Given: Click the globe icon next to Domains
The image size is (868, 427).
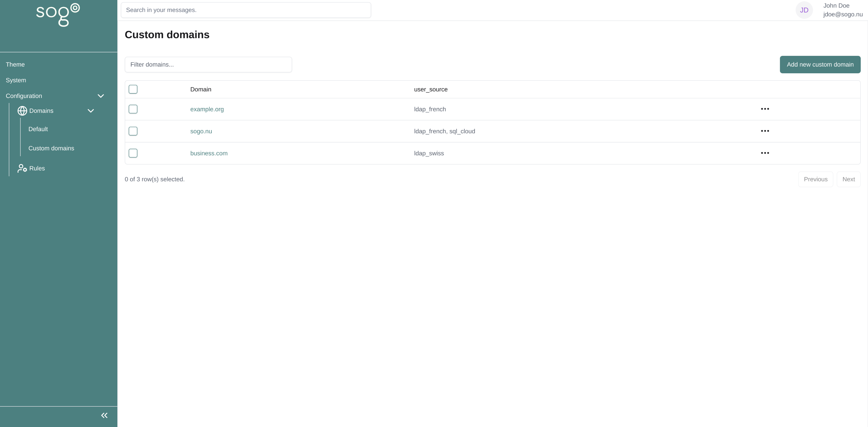Looking at the screenshot, I should [21, 111].
